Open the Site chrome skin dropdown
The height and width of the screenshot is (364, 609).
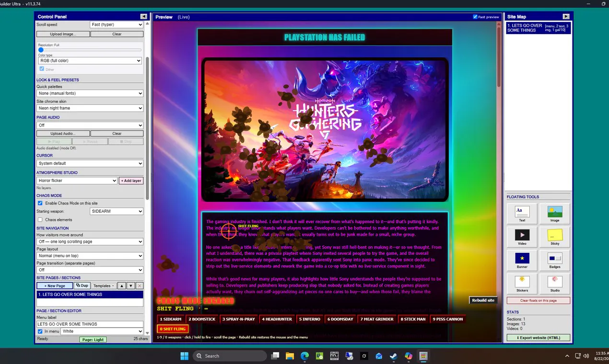point(90,108)
